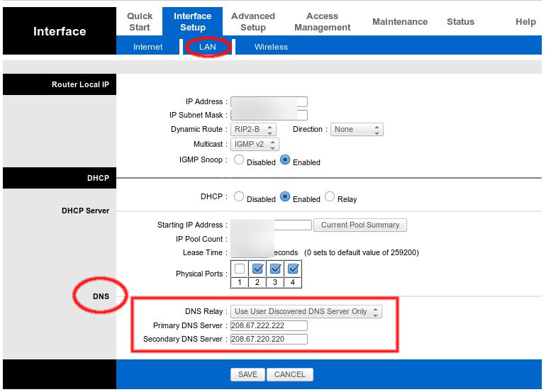Uncheck physical port 3 checkbox
This screenshot has height=392, width=551.
(275, 269)
